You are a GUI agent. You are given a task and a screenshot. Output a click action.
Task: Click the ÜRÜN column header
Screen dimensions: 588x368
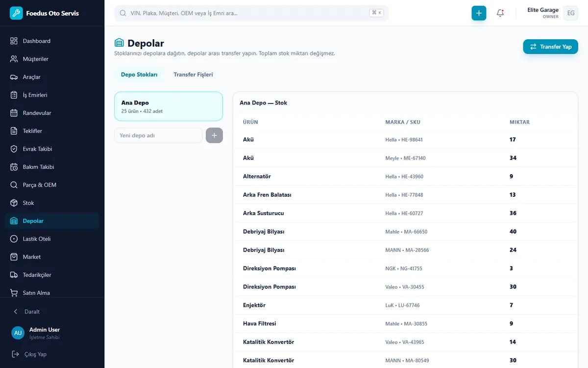[250, 122]
